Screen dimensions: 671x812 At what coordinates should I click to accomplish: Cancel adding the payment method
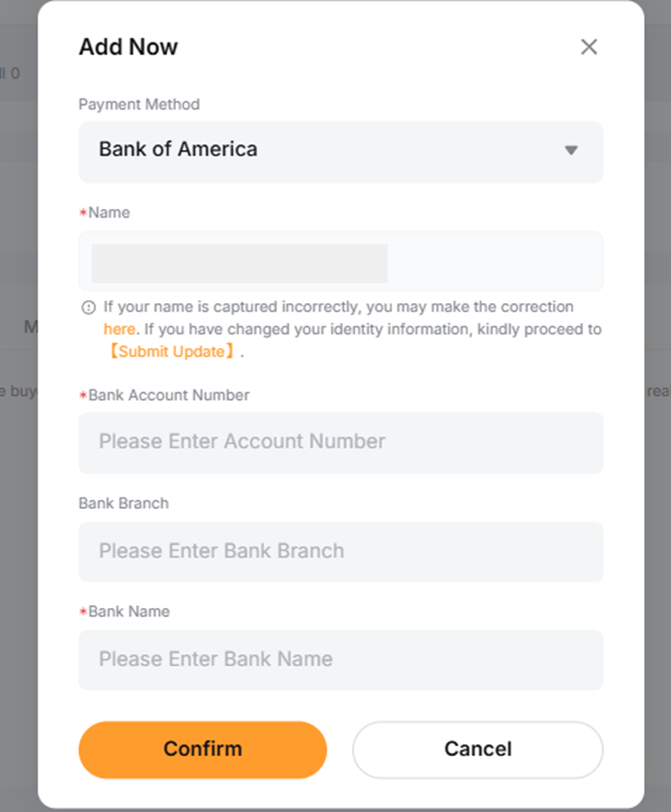478,749
